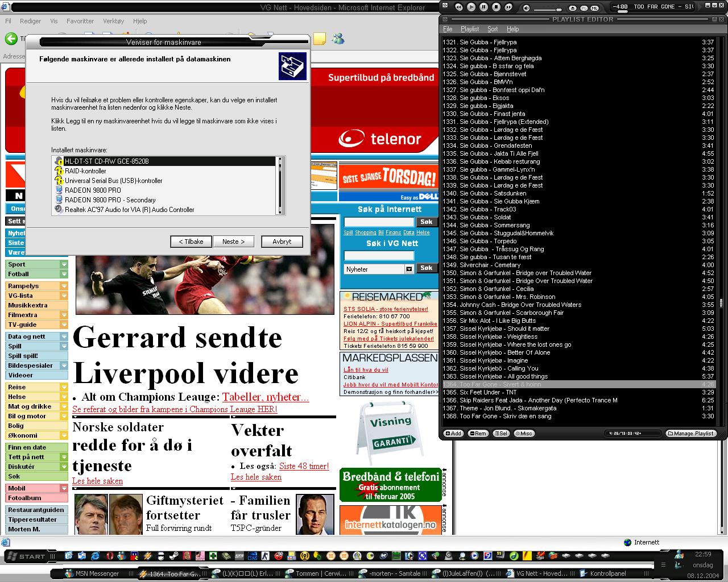Open the Favoritter menu in Internet Explorer
728x582 pixels.
coord(80,21)
